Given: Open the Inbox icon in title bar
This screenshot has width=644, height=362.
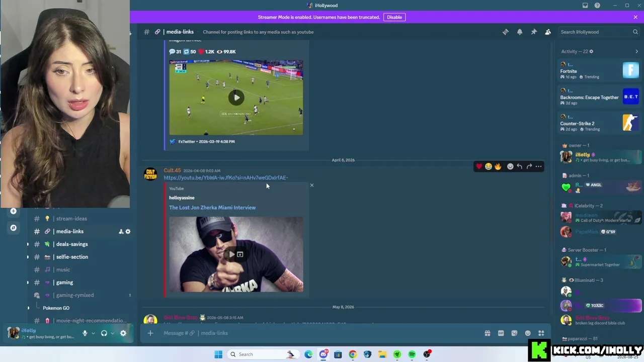Looking at the screenshot, I should click(x=585, y=6).
